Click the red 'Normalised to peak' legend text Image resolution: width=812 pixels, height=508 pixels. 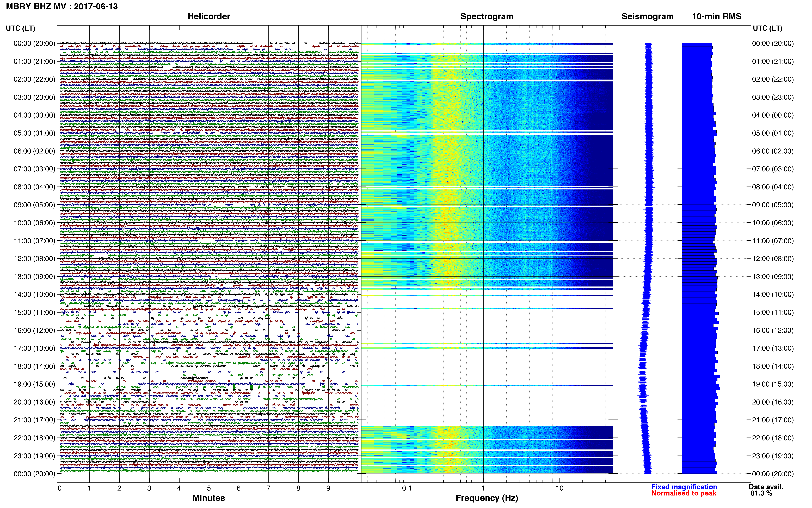(x=684, y=494)
